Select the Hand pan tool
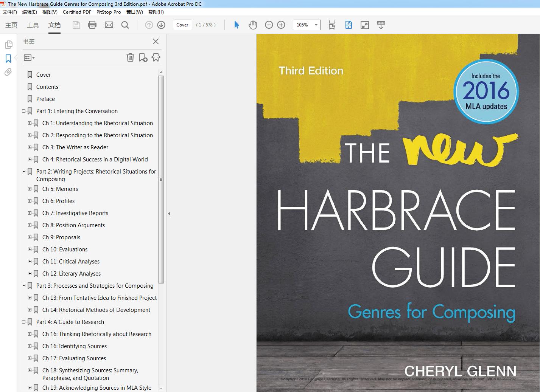 pos(253,25)
